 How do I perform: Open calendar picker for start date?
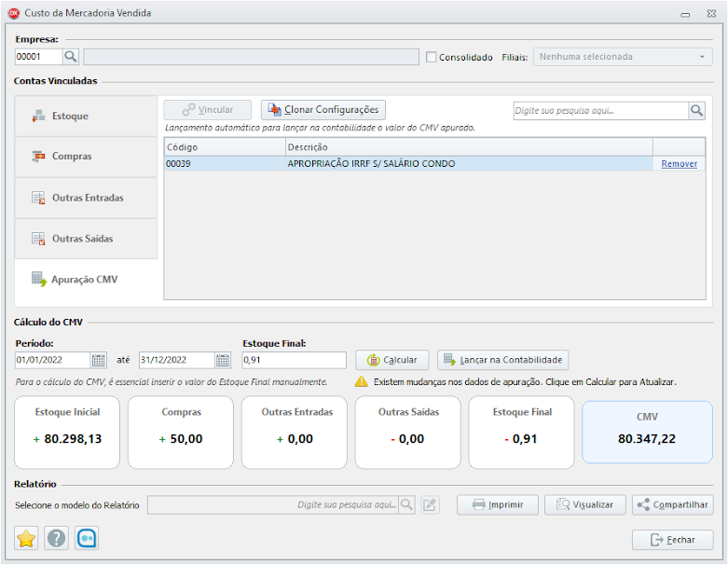99,360
